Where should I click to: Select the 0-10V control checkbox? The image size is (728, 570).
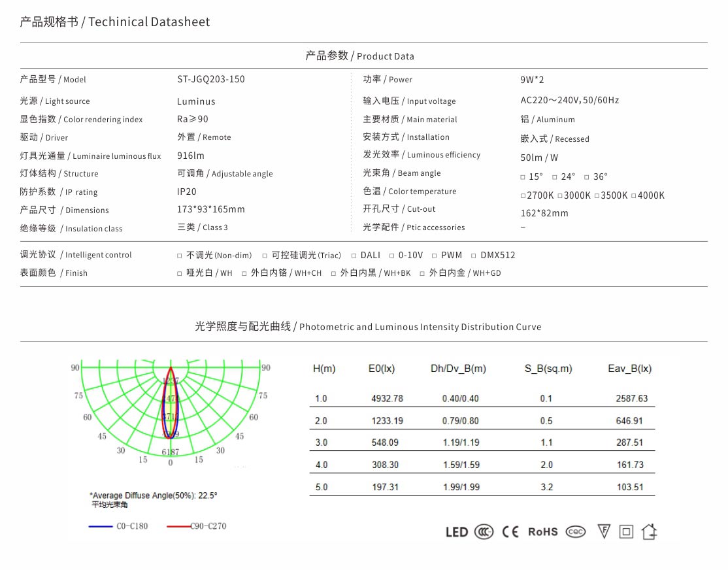[x=392, y=256]
